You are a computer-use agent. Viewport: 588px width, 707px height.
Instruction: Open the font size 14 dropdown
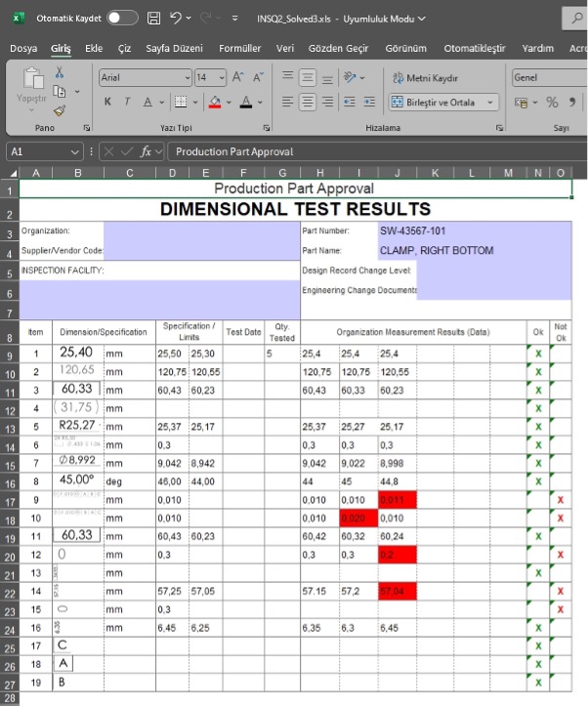point(222,78)
